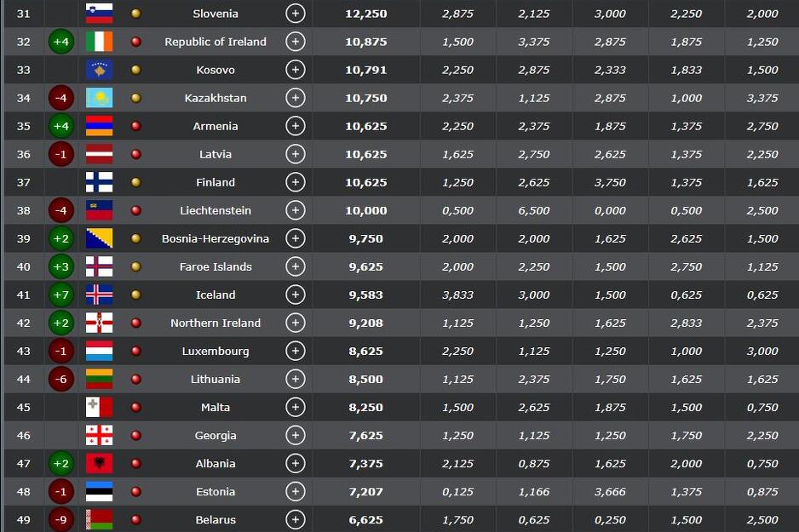Click the red status dot beside Liechtenstein
Viewport: 799px width, 532px height.
click(x=135, y=210)
